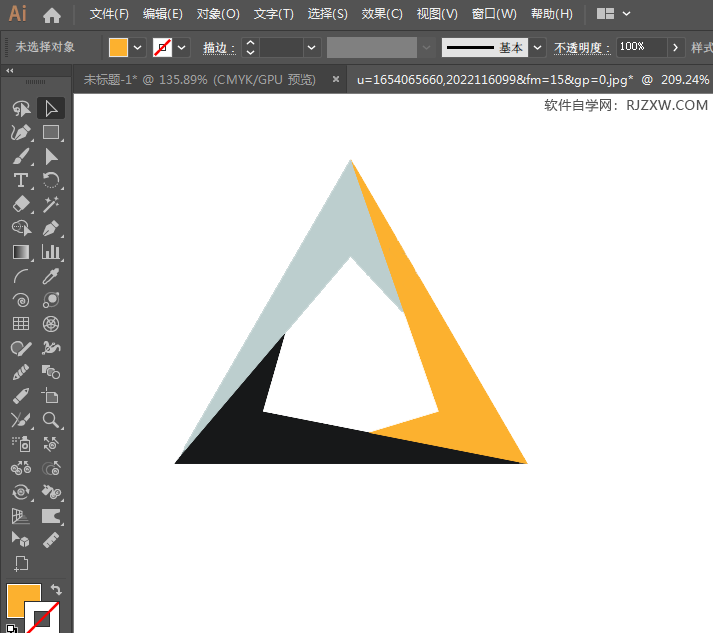Click the 不透明度 label link

(x=581, y=47)
